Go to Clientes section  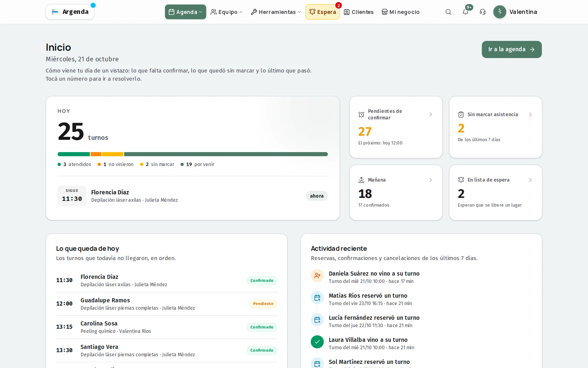[359, 12]
